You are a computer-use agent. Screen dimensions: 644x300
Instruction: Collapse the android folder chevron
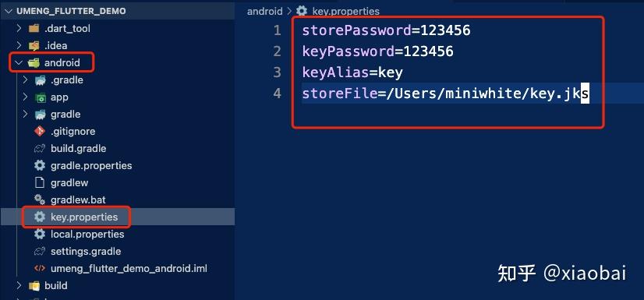point(19,63)
